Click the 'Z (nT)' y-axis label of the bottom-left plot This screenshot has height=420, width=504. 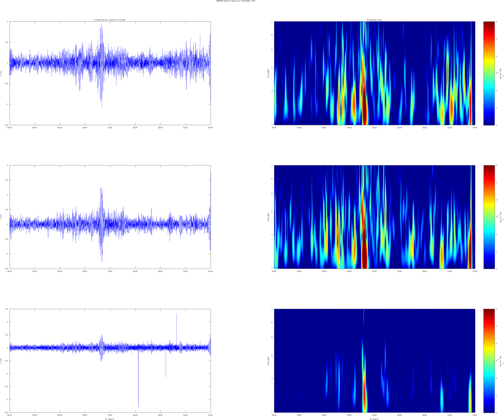pyautogui.click(x=1, y=361)
